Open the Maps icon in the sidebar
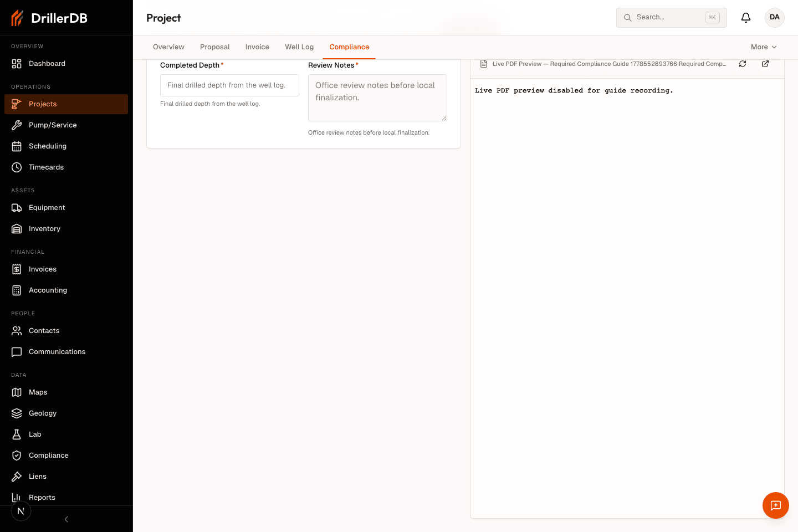 pyautogui.click(x=17, y=392)
